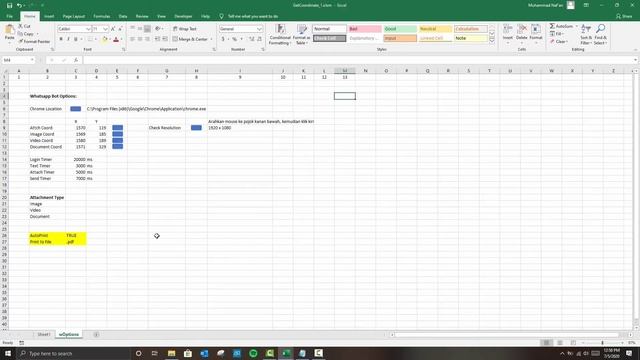Open File Explorer from the taskbar
This screenshot has width=640, height=360.
click(x=171, y=353)
